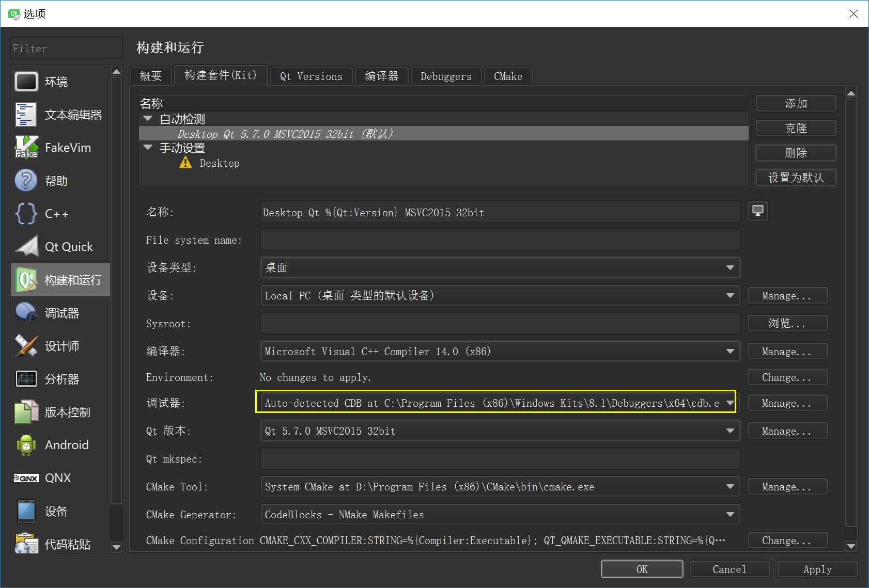Select the Desktop Qt 5.7.0 MSVC2015 32bit kit
869x588 pixels.
pos(443,134)
